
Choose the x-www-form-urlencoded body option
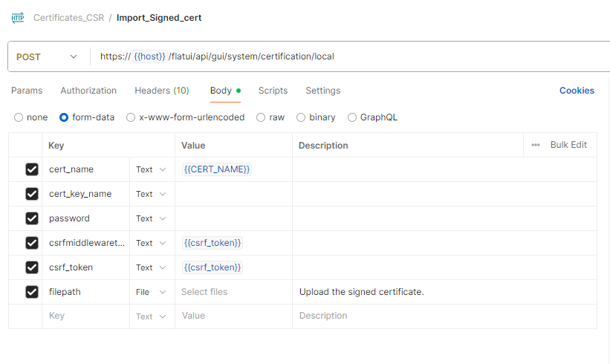pyautogui.click(x=131, y=117)
